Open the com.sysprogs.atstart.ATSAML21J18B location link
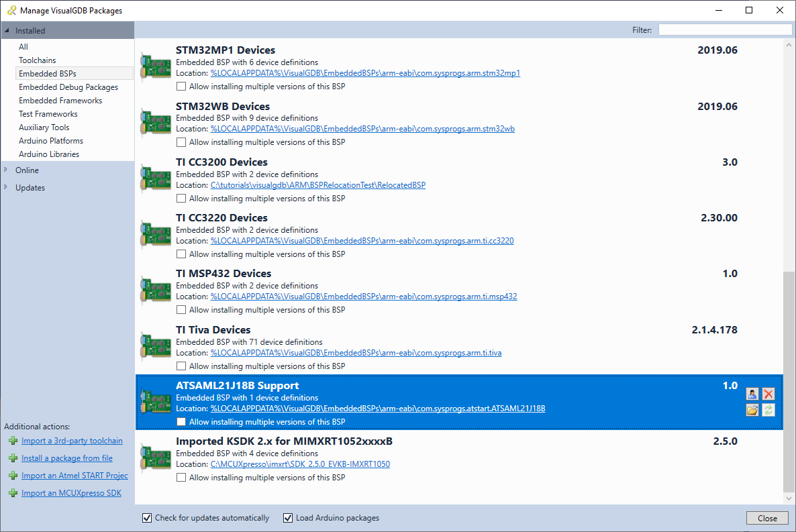Screen dimensions: 796x532 tap(379, 409)
